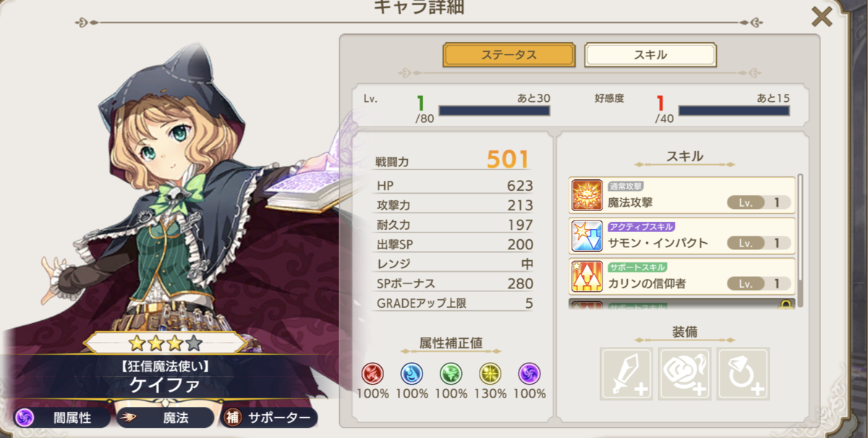Click the red fire attribute icon

point(373,374)
